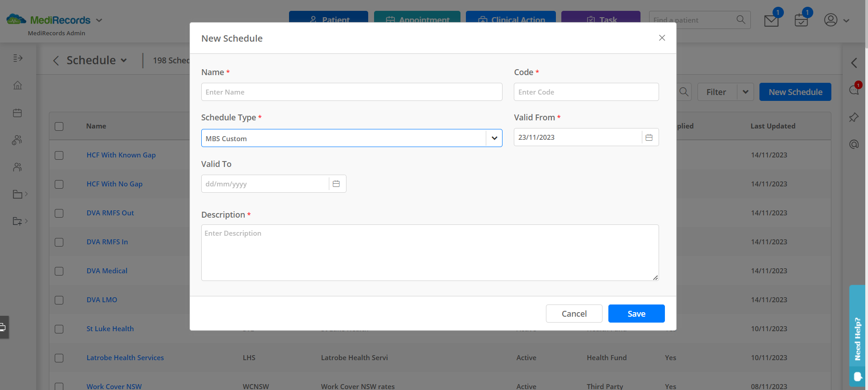Toggle the select-all checkbox in table header
This screenshot has height=390, width=868.
[59, 126]
